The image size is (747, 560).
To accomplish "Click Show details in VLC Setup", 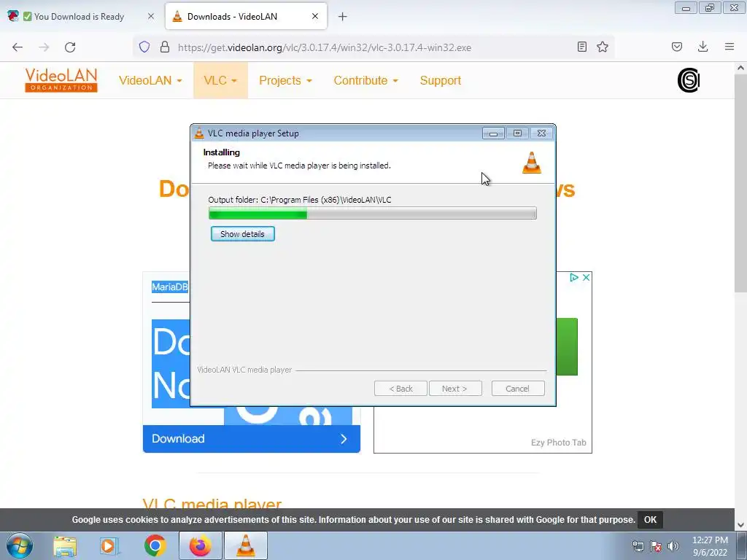I will [x=242, y=234].
